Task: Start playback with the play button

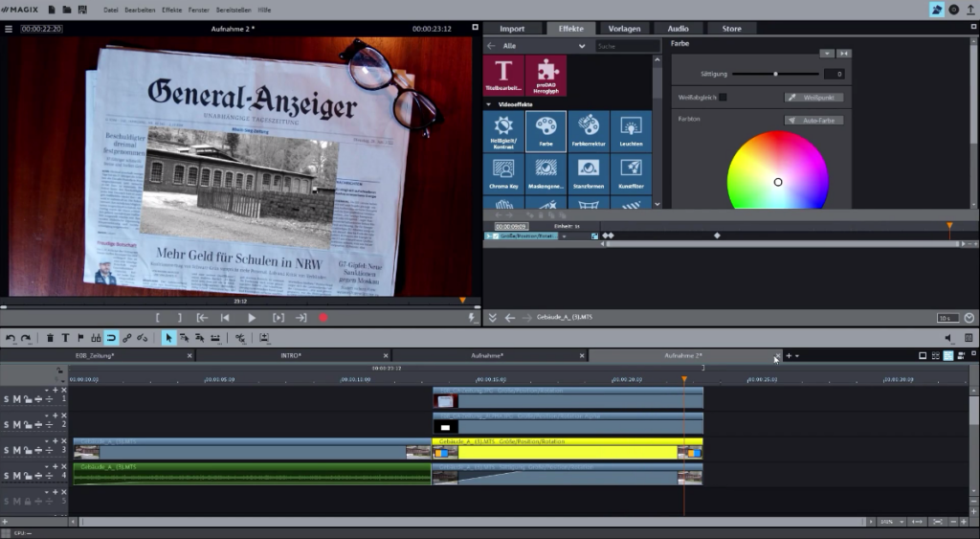Action: tap(252, 318)
